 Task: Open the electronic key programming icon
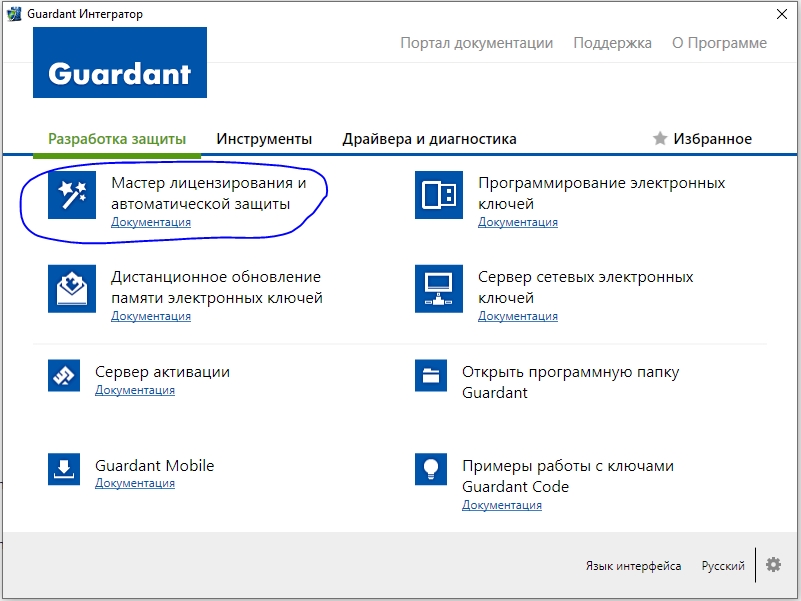tap(439, 194)
